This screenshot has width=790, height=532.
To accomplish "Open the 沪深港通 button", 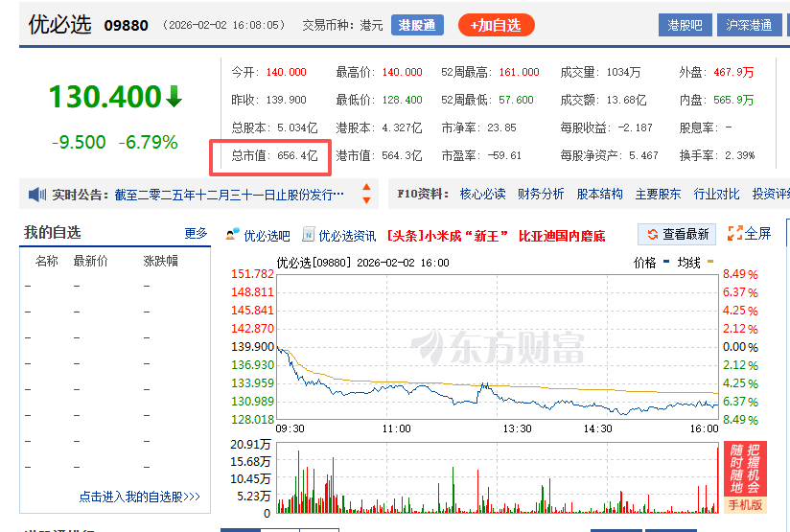I will click(749, 25).
